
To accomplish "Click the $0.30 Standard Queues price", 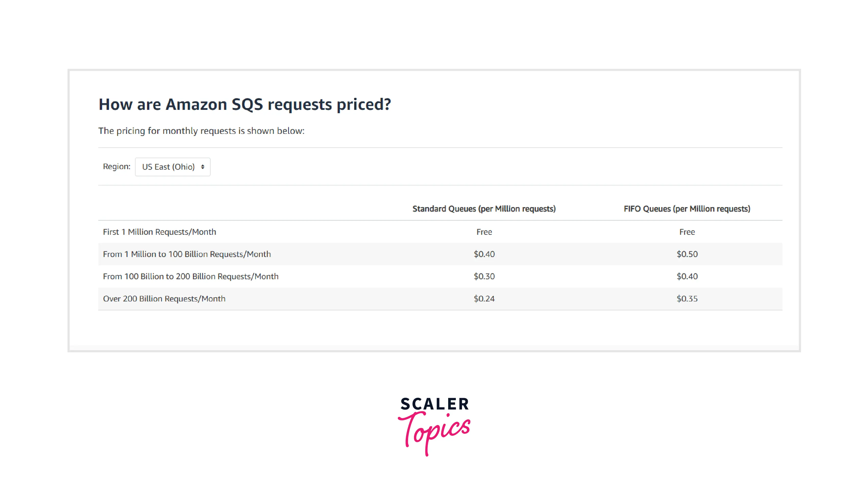I will tap(484, 276).
